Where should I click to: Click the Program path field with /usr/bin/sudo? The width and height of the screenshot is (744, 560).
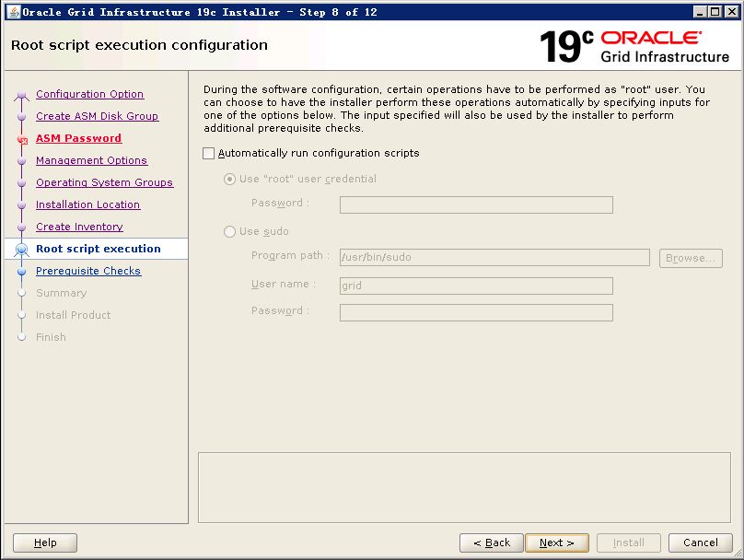pyautogui.click(x=494, y=257)
